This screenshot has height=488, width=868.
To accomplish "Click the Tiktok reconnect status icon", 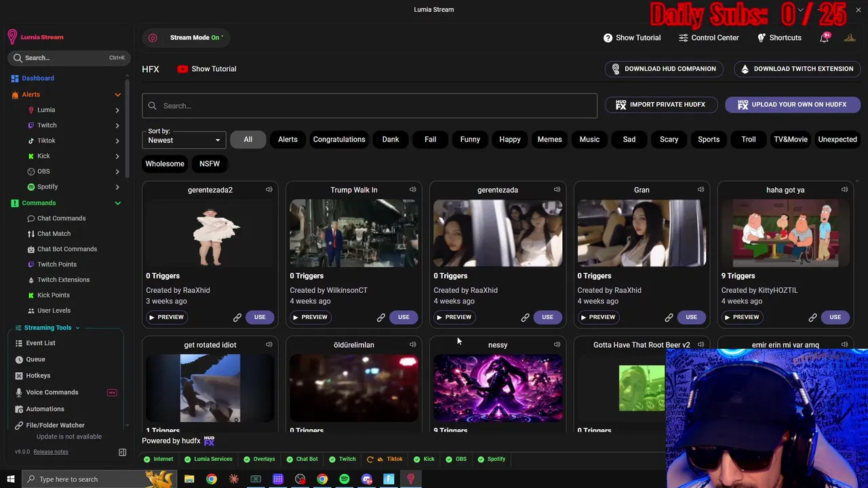I will [x=370, y=460].
